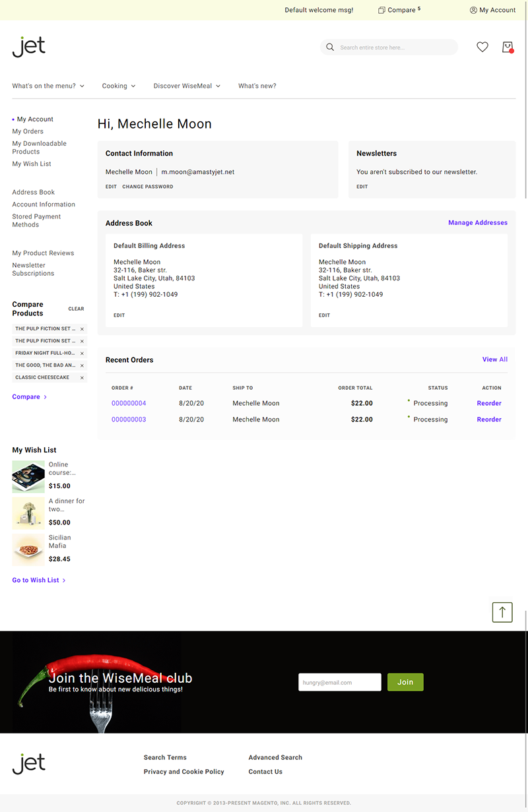Screen dimensions: 528x812
Task: Open Sicilian Mafia wishlist thumbnail
Action: tap(28, 549)
